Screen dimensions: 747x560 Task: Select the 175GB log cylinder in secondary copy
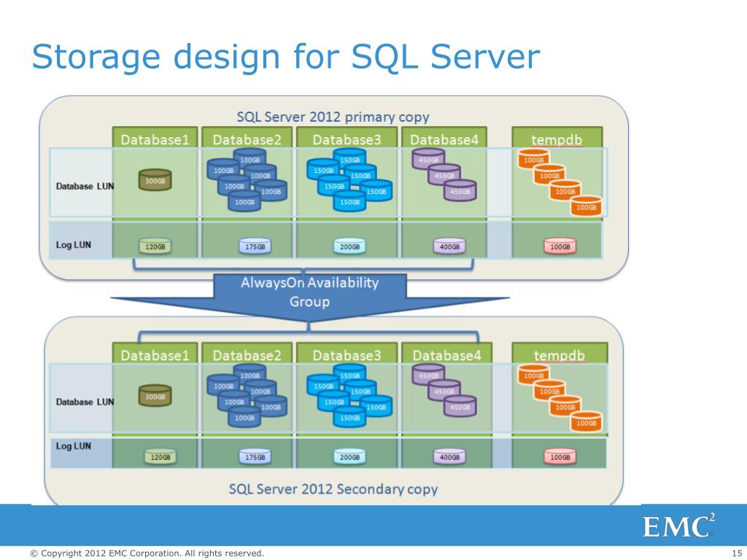255,456
